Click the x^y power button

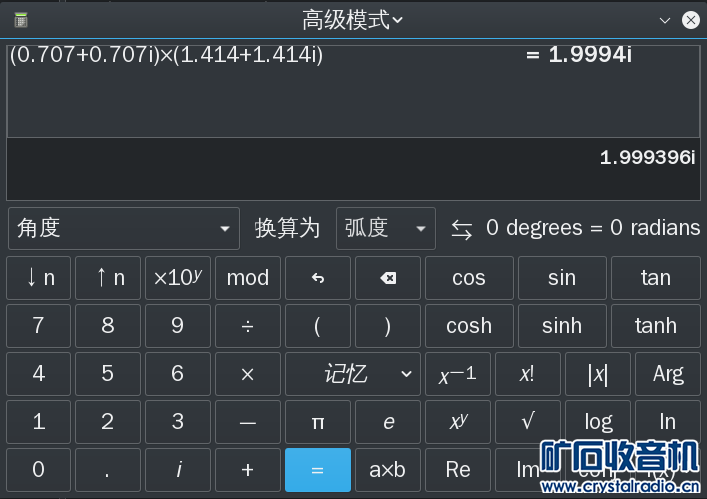[x=458, y=422]
